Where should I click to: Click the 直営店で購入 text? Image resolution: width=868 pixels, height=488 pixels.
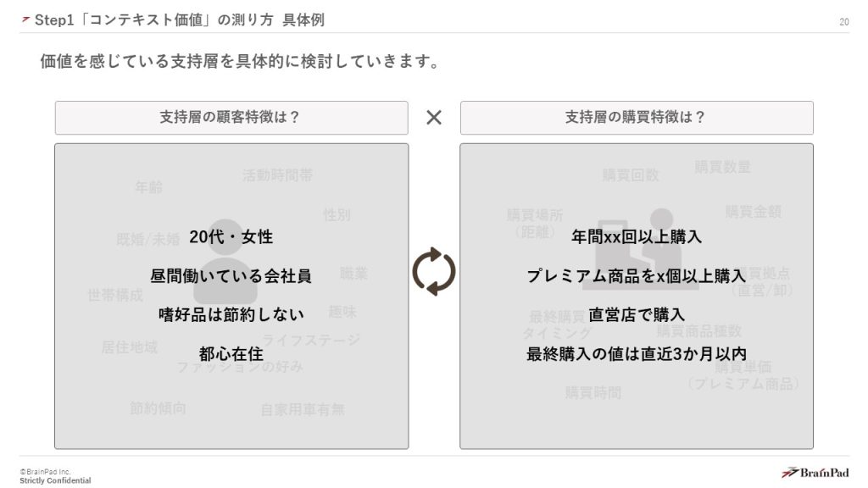pyautogui.click(x=636, y=315)
